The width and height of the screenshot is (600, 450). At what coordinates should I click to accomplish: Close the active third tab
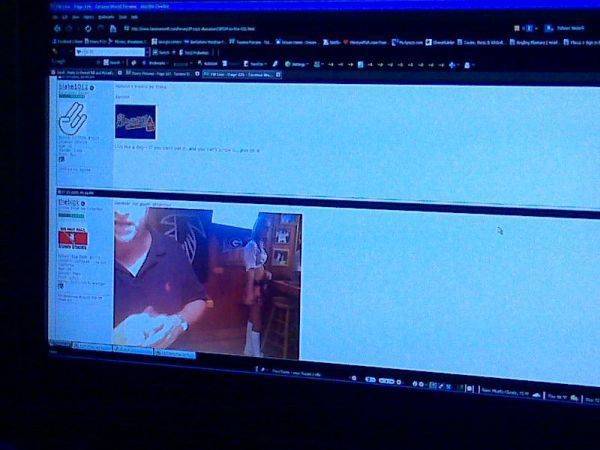(278, 75)
